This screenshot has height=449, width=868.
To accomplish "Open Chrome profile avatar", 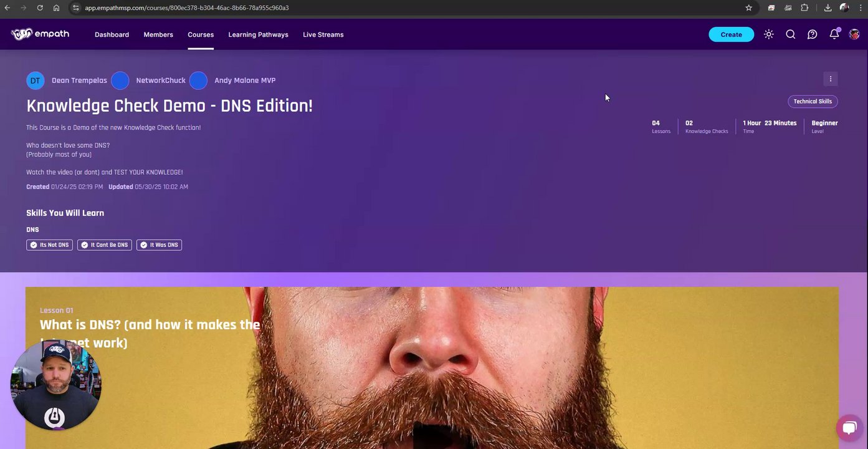I will point(844,7).
